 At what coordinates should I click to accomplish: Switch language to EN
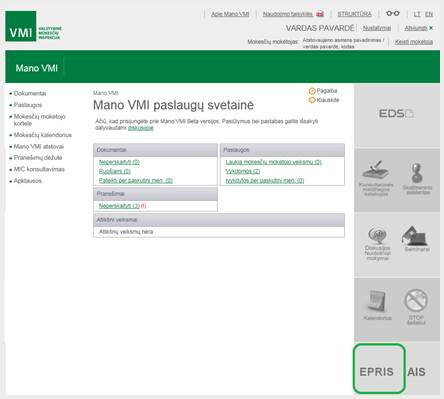pyautogui.click(x=429, y=14)
